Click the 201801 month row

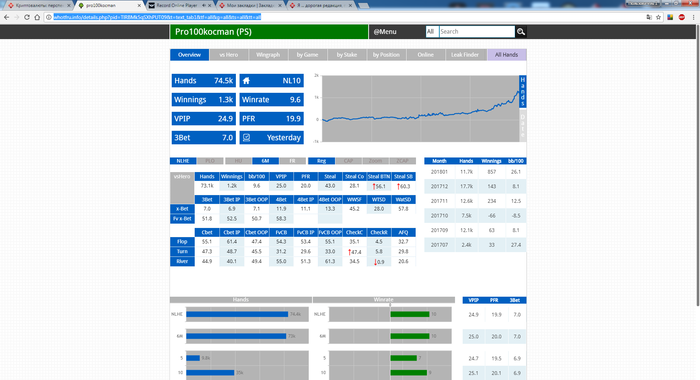coord(475,172)
